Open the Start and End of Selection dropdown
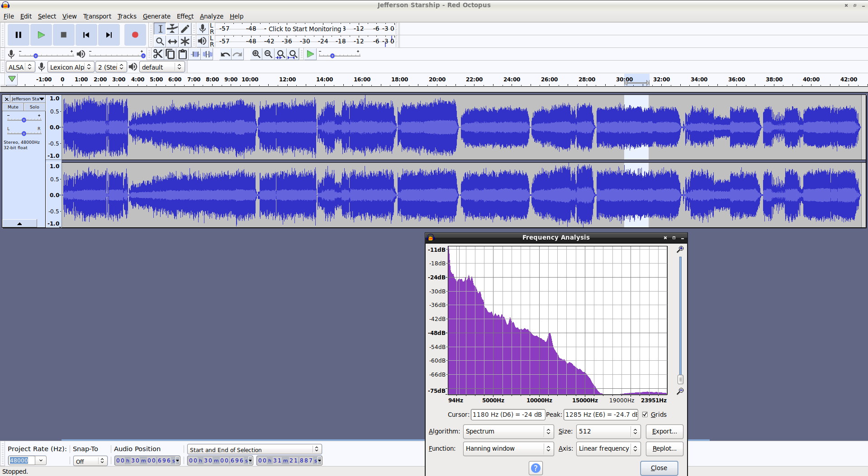 pyautogui.click(x=255, y=449)
